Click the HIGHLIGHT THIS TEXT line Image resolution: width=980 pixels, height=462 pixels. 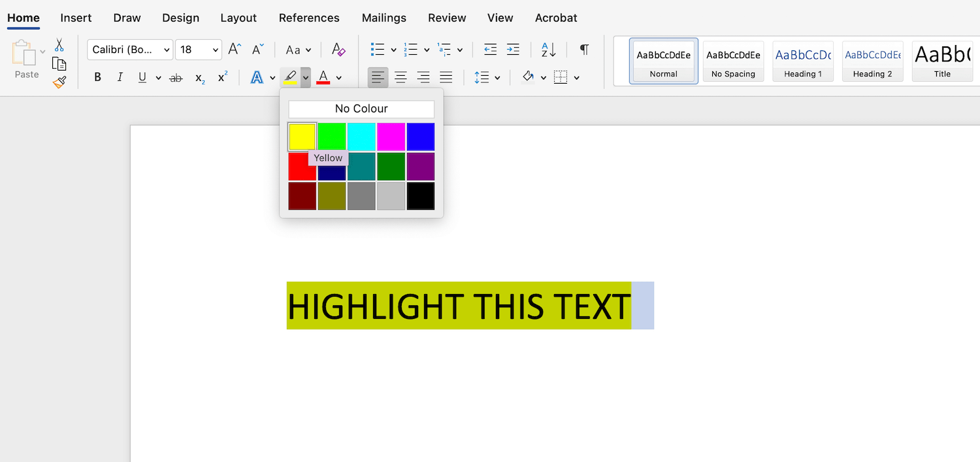coord(459,306)
